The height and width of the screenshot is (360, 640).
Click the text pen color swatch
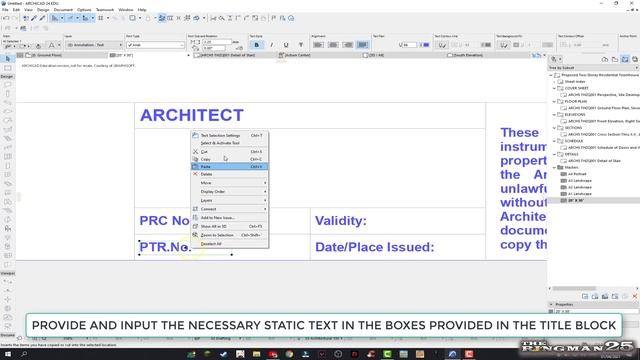tap(426, 45)
